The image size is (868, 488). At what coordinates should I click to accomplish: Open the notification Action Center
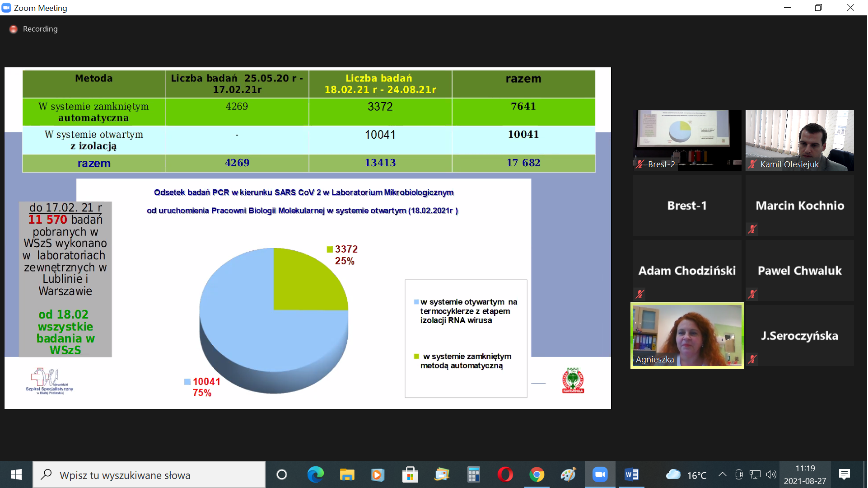click(844, 474)
